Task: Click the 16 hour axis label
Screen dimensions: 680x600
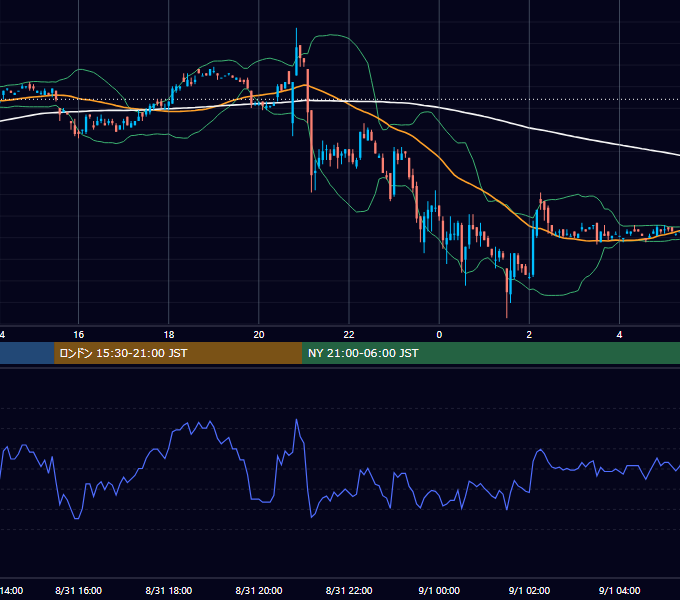Action: point(78,335)
